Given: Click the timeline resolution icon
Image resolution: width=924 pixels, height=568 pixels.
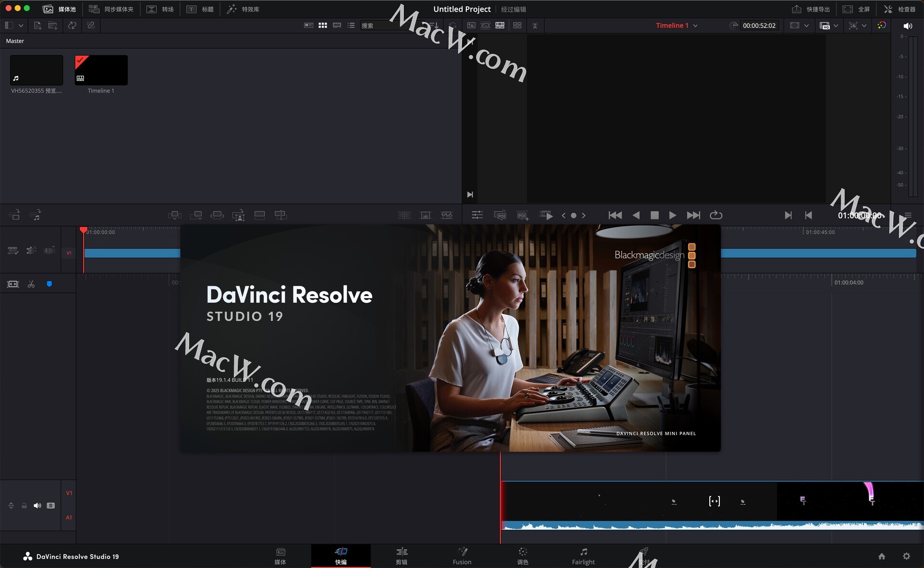Looking at the screenshot, I should pos(853,26).
